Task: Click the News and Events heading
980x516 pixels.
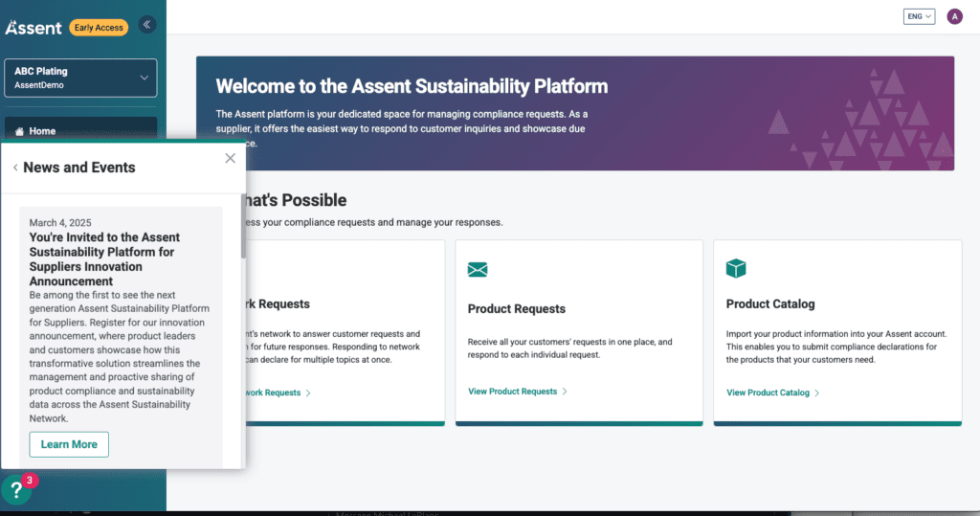Action: click(78, 168)
